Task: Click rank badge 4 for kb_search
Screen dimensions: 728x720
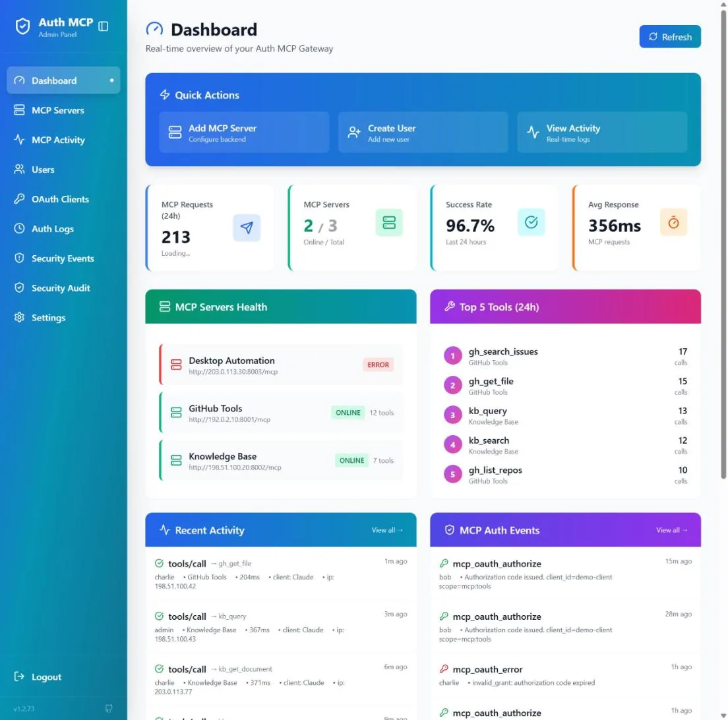Action: click(452, 444)
